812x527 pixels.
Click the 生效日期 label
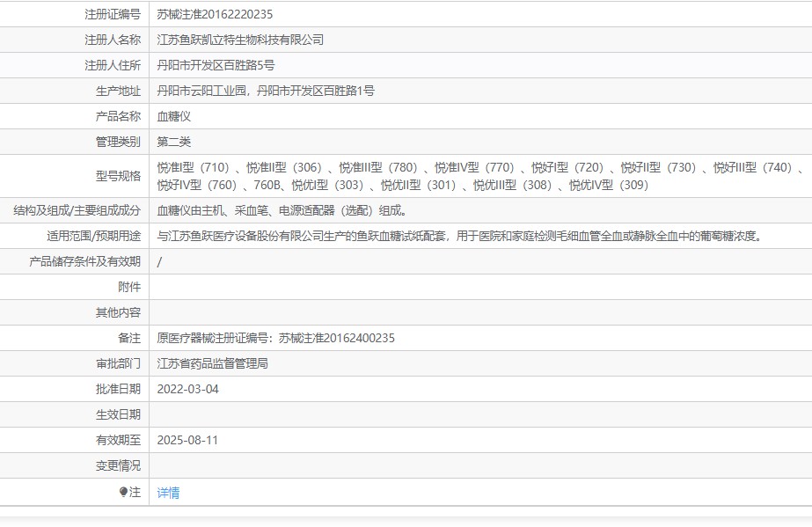coord(118,414)
